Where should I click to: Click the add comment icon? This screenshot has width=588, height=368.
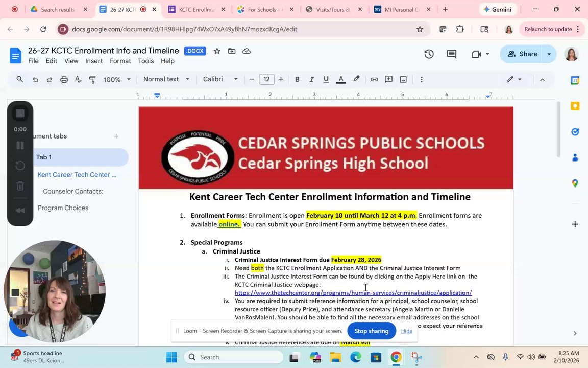point(388,79)
